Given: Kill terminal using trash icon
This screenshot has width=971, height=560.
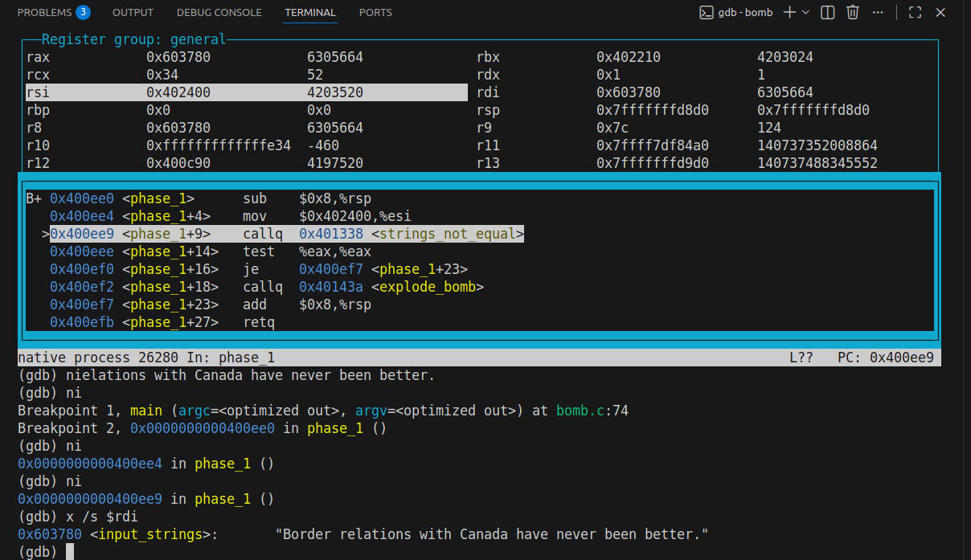Looking at the screenshot, I should click(x=853, y=12).
